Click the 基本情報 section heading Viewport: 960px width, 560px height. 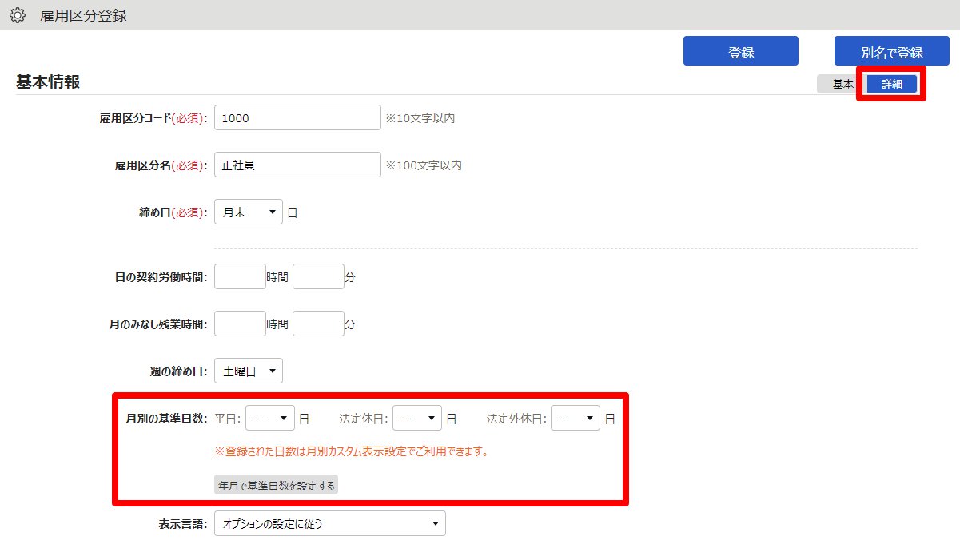[x=48, y=82]
